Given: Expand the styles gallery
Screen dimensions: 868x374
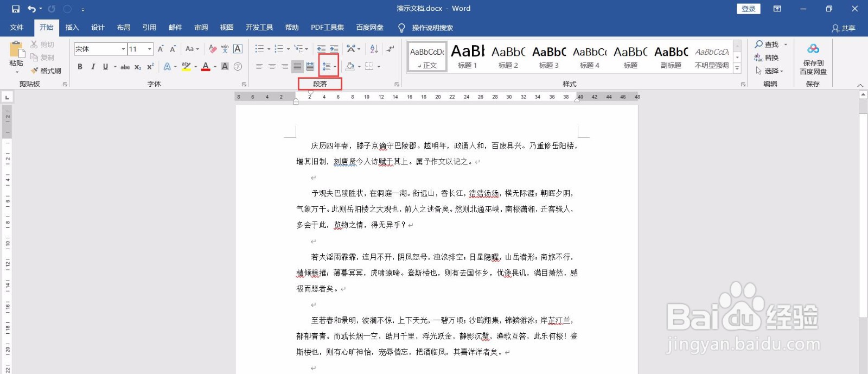Looking at the screenshot, I should pos(737,68).
